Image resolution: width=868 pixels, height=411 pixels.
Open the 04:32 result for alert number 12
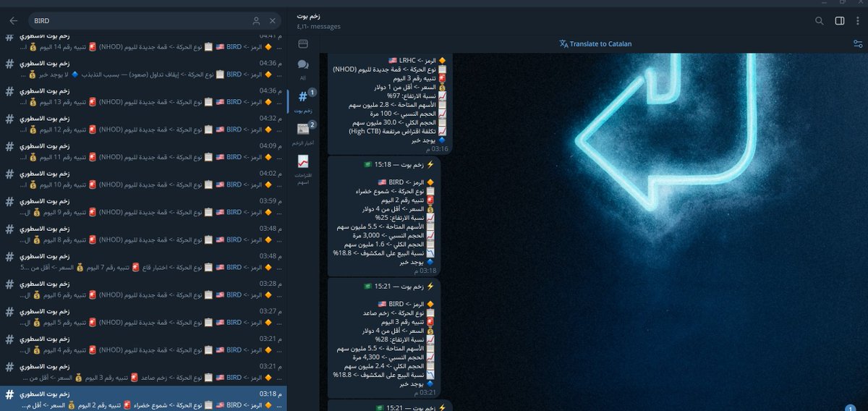[x=143, y=124]
